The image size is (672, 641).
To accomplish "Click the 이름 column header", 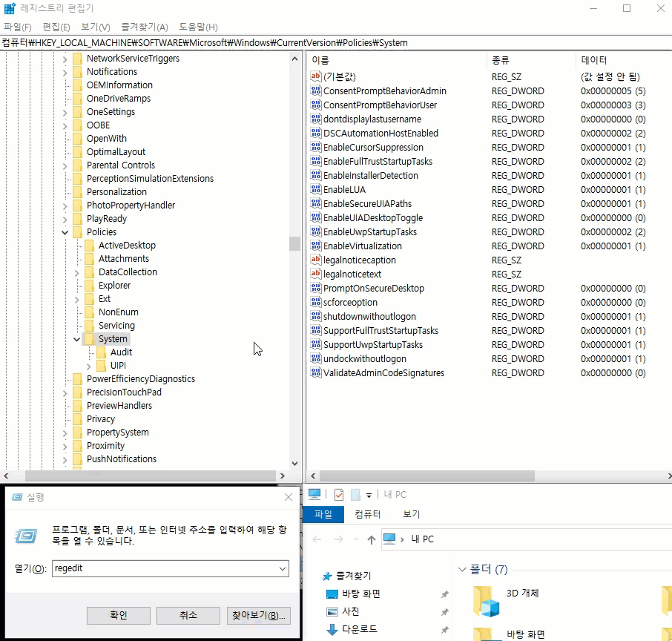I will [397, 60].
